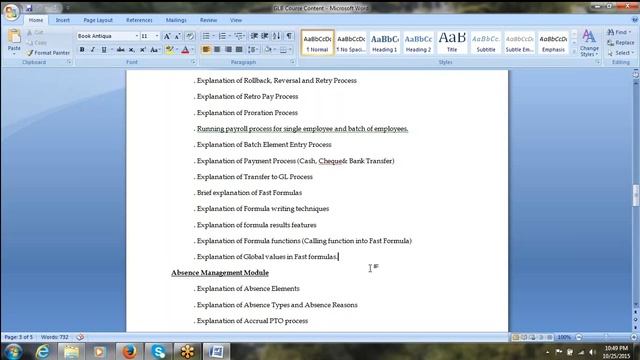Image resolution: width=640 pixels, height=360 pixels.
Task: Open the text highlight color dropdown arrow
Action: (x=177, y=50)
